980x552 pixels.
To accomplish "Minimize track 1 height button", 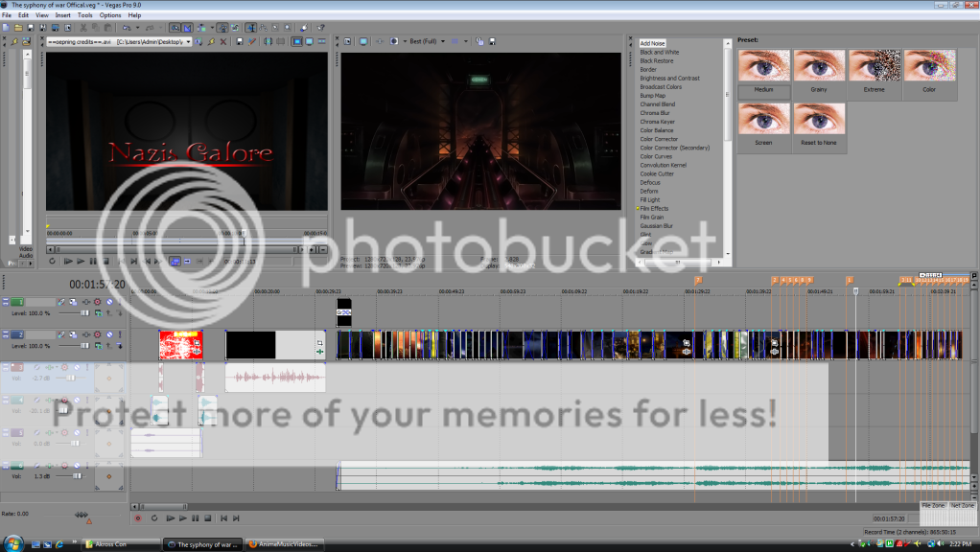I will coord(6,302).
